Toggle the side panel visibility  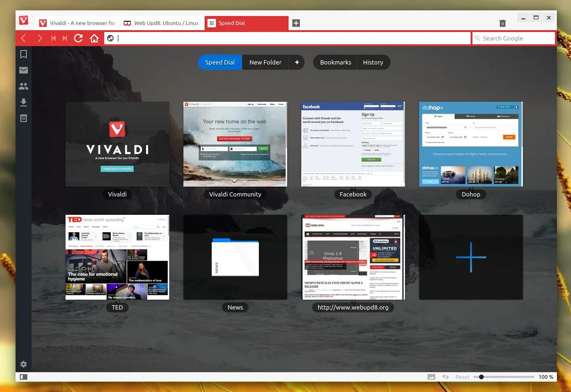pos(24,377)
